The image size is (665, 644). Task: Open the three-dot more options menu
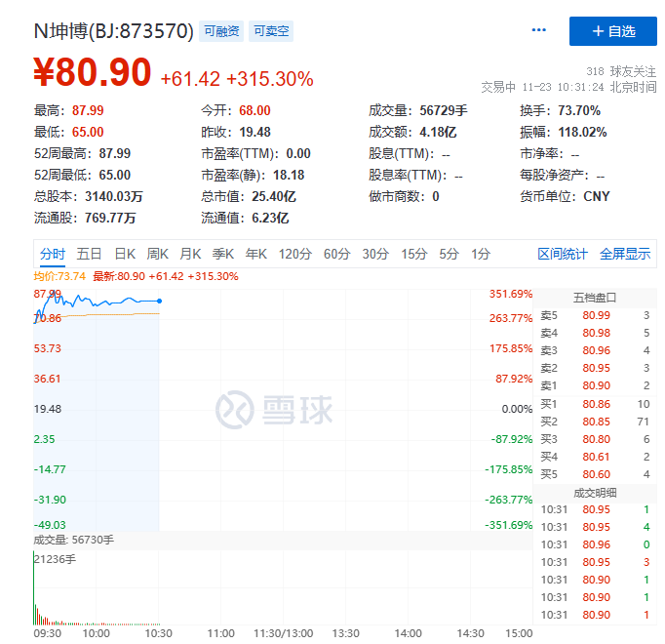click(538, 30)
